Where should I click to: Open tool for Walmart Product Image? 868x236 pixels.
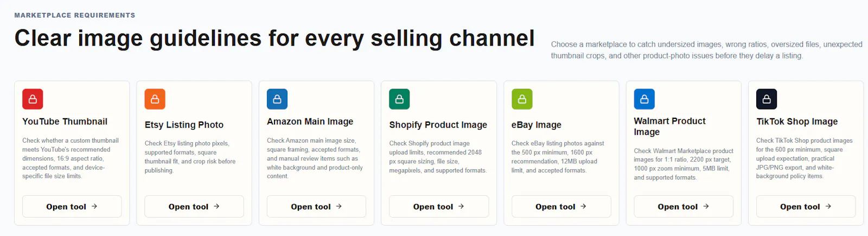684,207
